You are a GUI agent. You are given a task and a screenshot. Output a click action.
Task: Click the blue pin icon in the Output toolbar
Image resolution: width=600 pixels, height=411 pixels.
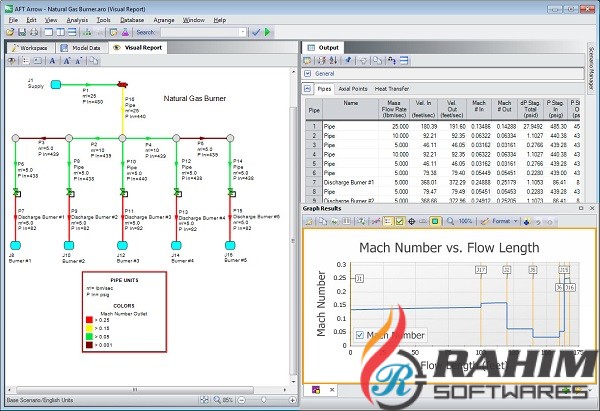point(348,60)
